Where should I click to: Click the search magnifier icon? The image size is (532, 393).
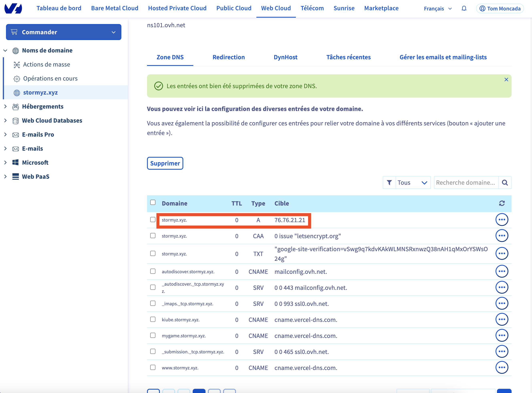click(505, 182)
